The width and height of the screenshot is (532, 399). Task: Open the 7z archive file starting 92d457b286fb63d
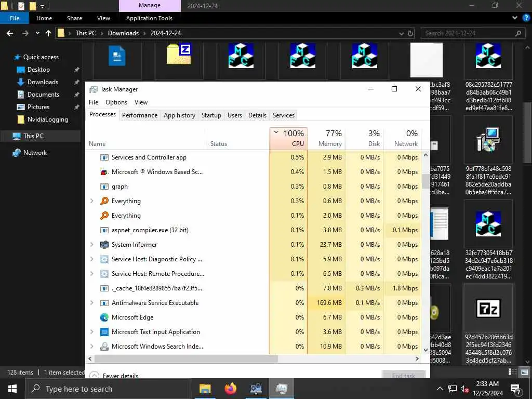(x=488, y=308)
